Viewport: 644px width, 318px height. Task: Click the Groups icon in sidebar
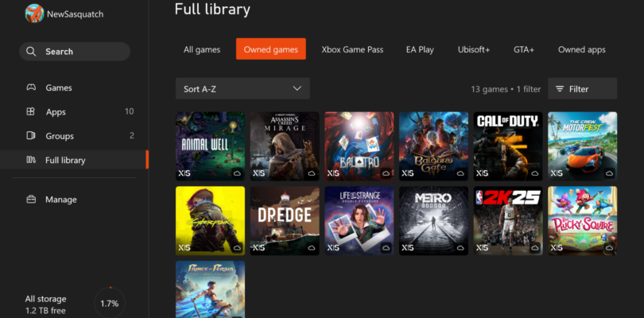[30, 136]
